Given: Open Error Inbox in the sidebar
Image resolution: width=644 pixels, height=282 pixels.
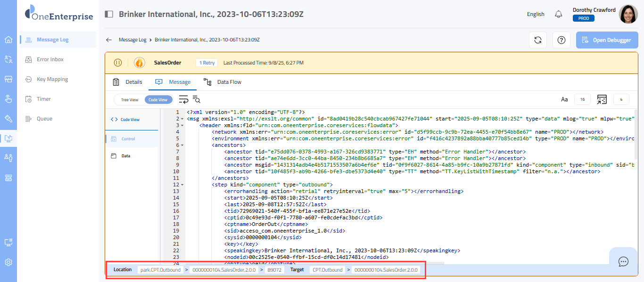Looking at the screenshot, I should coord(50,59).
